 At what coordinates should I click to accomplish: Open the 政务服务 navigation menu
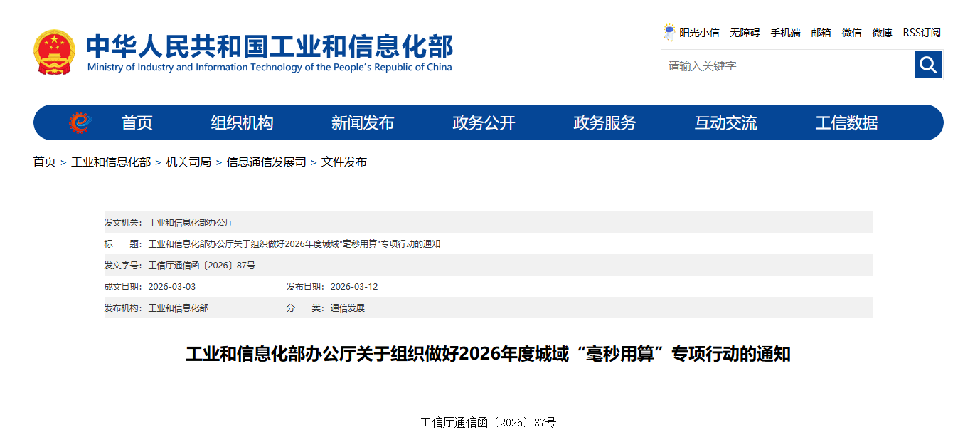coord(604,122)
